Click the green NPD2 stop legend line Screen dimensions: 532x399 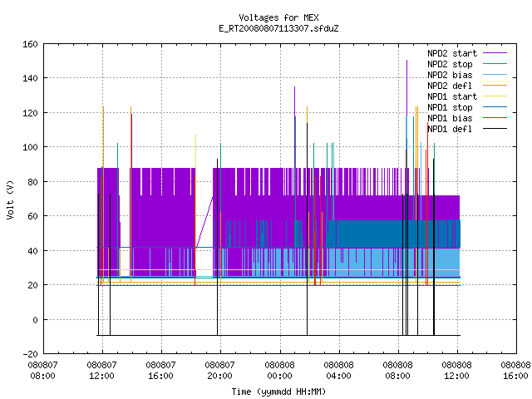tap(495, 64)
